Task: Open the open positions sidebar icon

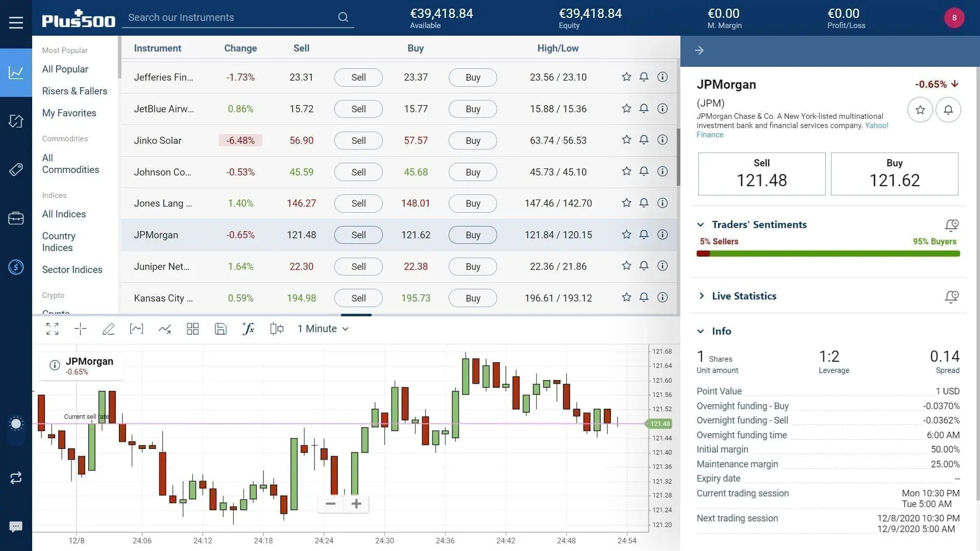Action: [16, 121]
